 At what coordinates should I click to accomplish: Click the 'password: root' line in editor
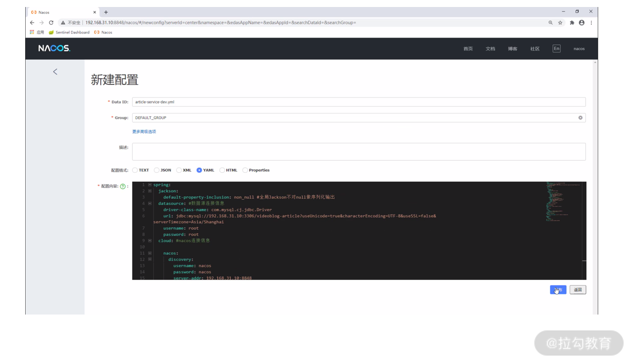181,234
